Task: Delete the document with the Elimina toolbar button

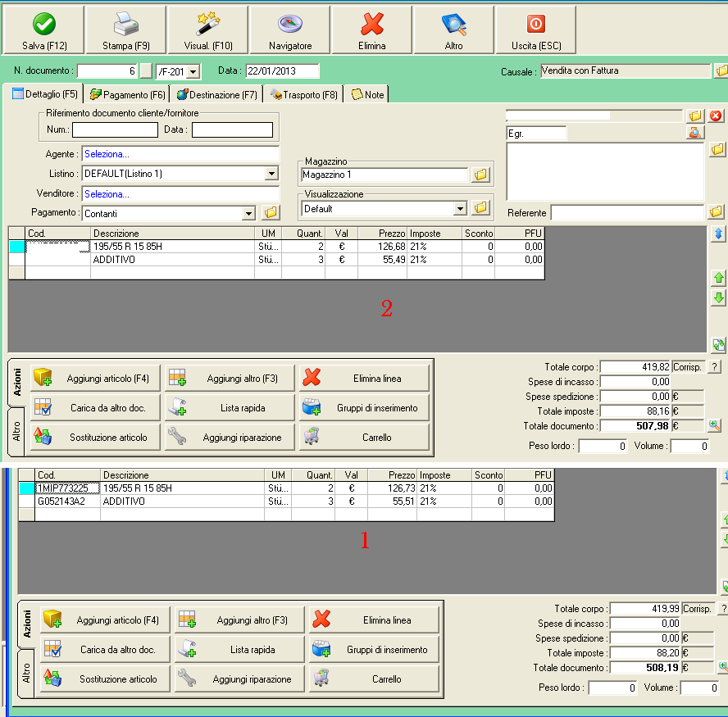Action: click(x=372, y=30)
